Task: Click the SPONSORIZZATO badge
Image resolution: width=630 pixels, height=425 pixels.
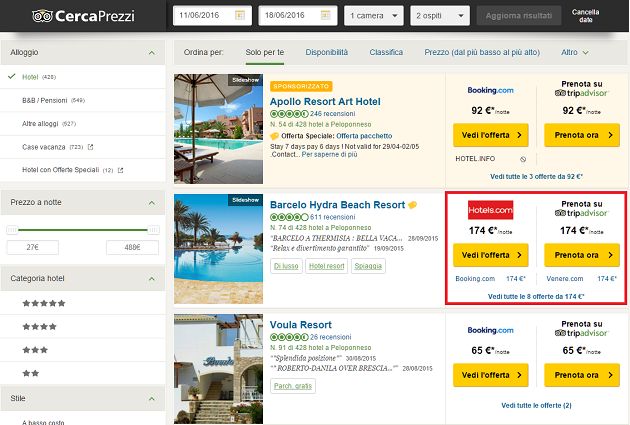Action: pyautogui.click(x=301, y=86)
